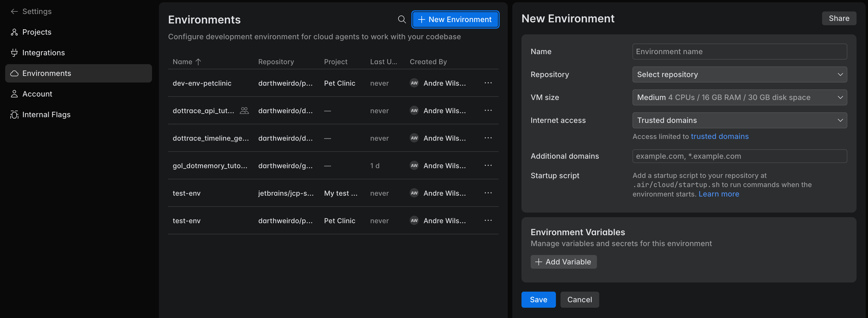Select Environments in the sidebar
The image size is (868, 318).
tap(79, 73)
